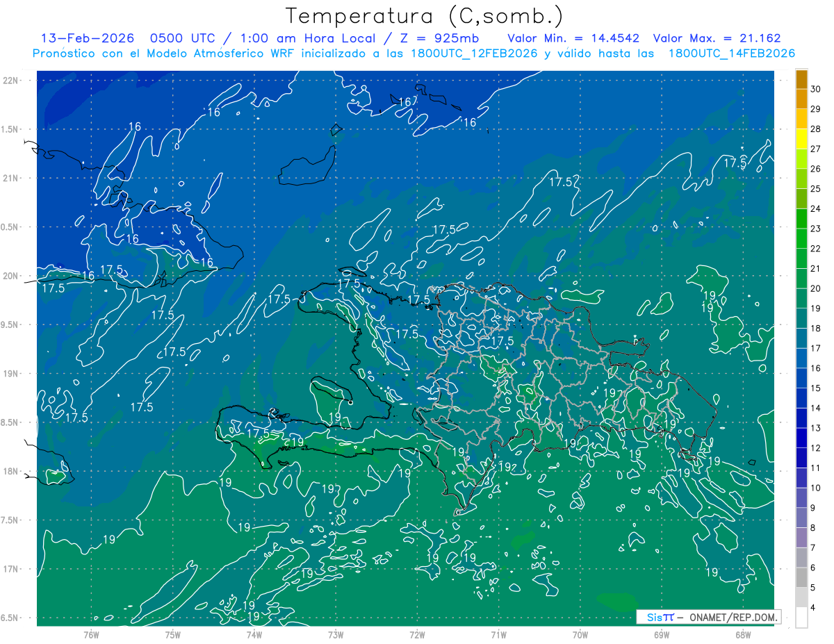This screenshot has width=834, height=644.
Task: Click the "22N" latitude axis label
Action: click(x=11, y=80)
